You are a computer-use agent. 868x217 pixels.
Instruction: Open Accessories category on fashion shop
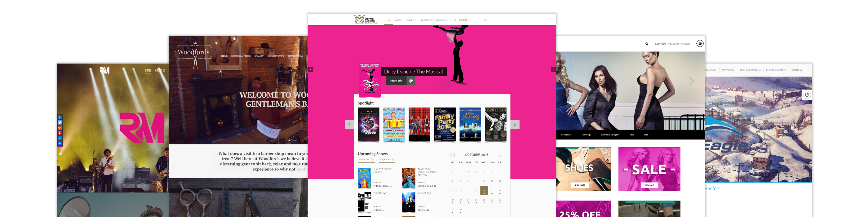click(x=566, y=135)
